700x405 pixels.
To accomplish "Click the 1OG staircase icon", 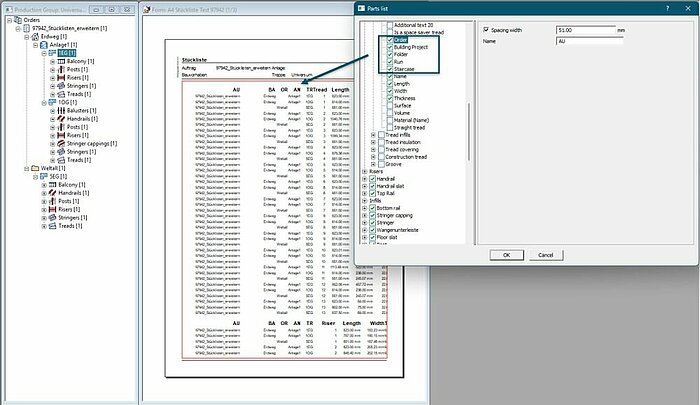I will coord(52,102).
